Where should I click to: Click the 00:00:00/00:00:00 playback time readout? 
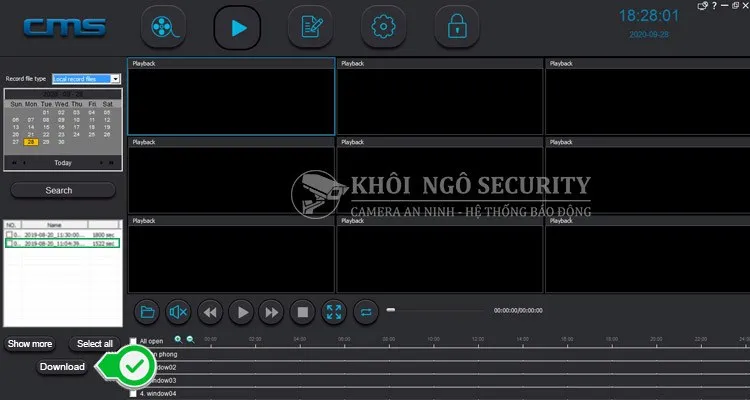click(518, 311)
